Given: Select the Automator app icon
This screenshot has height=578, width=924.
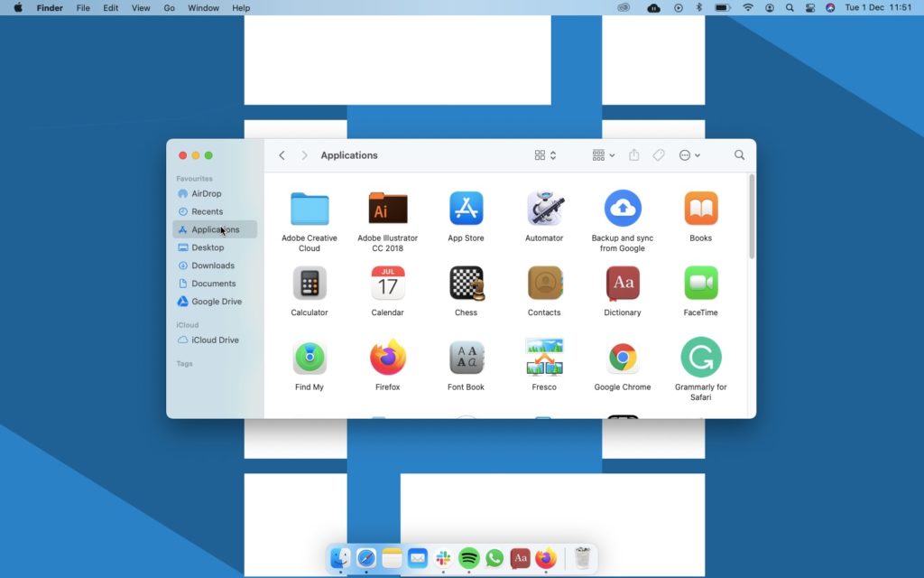Looking at the screenshot, I should coord(544,209).
